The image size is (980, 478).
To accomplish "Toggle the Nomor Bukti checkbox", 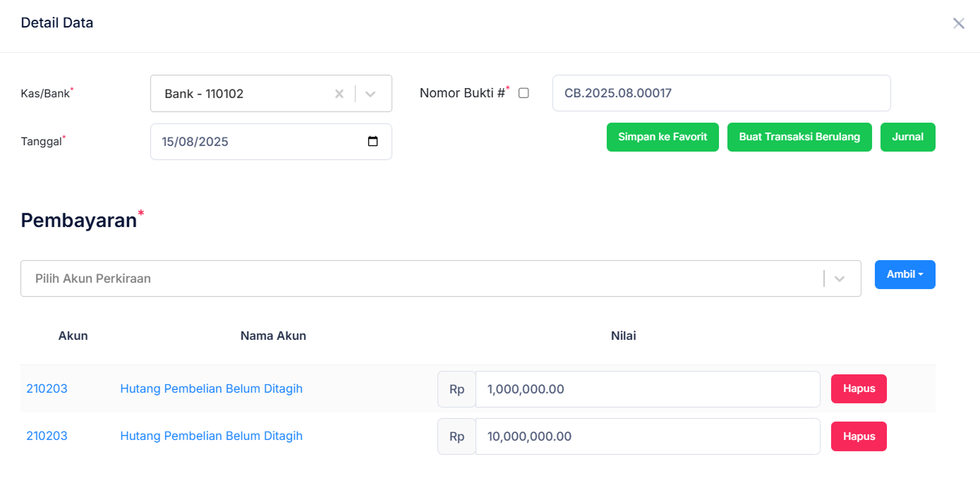I will point(524,93).
